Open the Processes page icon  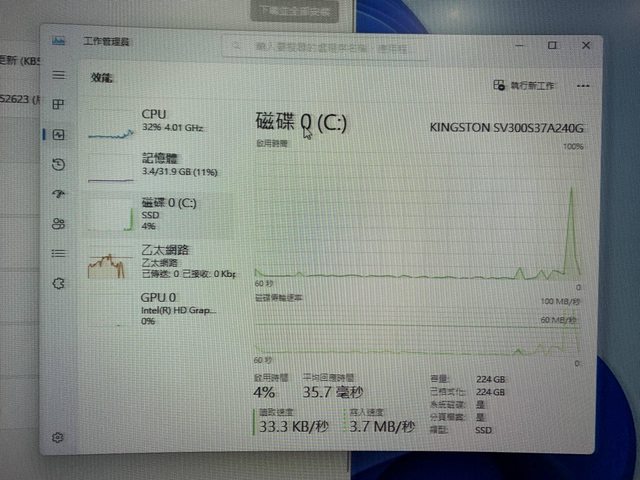coord(59,105)
